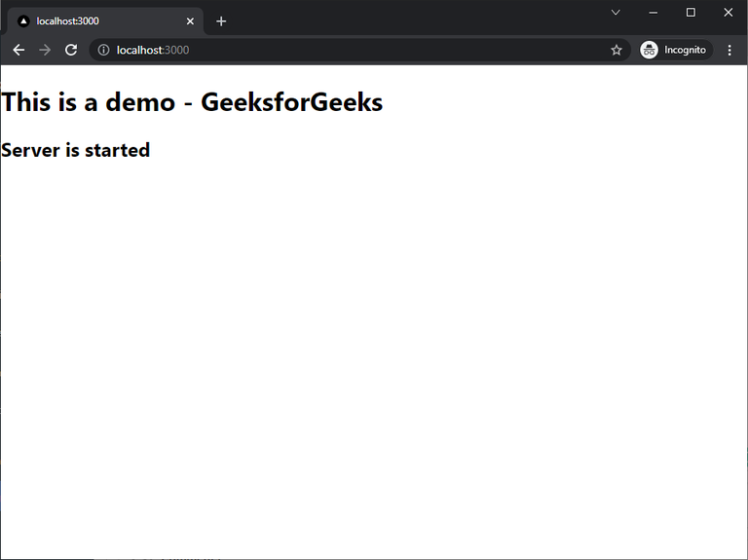Click the Next.js favicon in the tab
The height and width of the screenshot is (560, 748).
[23, 21]
